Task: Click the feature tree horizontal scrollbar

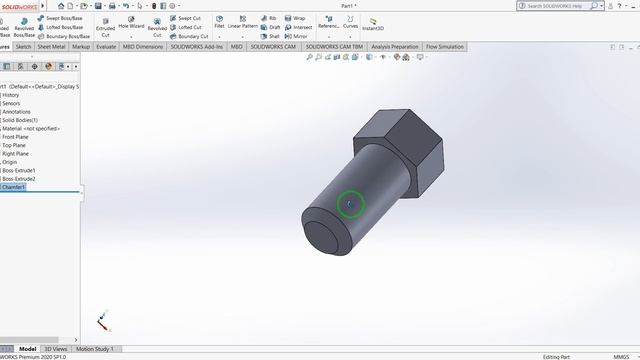Action: 29,340
